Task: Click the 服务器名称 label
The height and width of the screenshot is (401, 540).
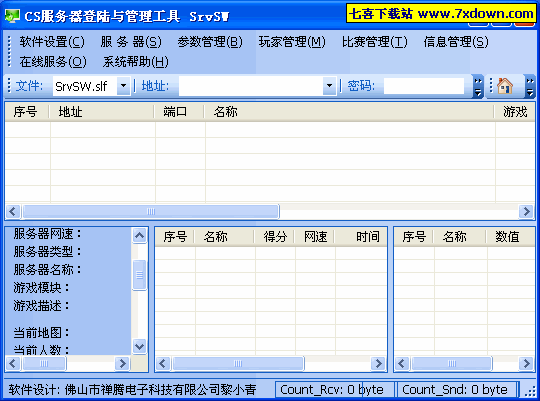Action: pos(48,270)
